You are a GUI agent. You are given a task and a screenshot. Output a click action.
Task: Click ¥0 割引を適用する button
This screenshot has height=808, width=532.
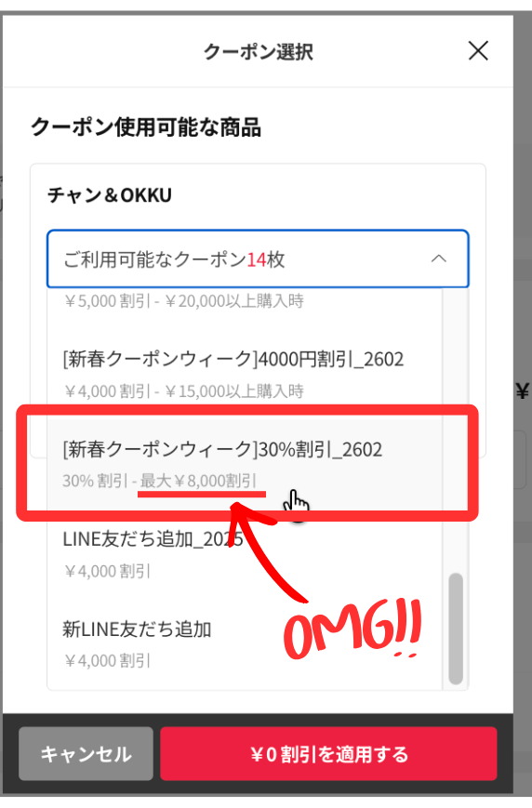329,754
